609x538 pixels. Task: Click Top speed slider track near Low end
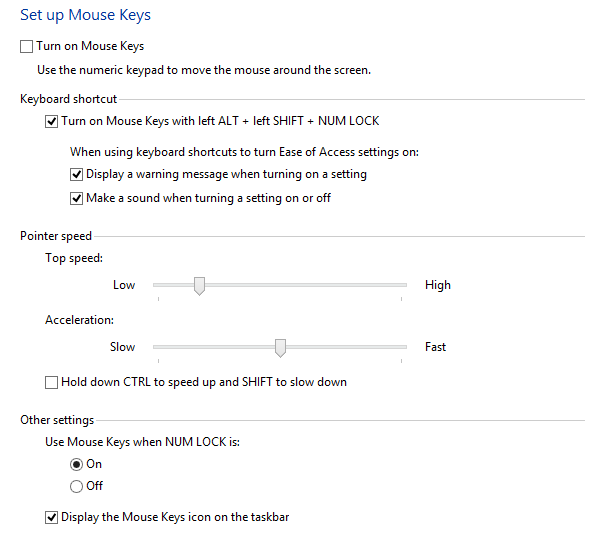pos(165,285)
